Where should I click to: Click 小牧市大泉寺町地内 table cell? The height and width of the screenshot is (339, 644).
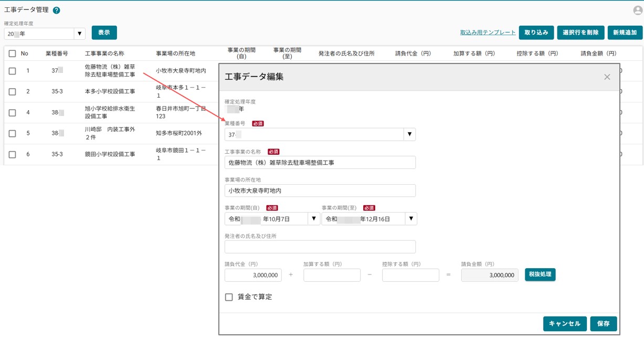tap(181, 71)
